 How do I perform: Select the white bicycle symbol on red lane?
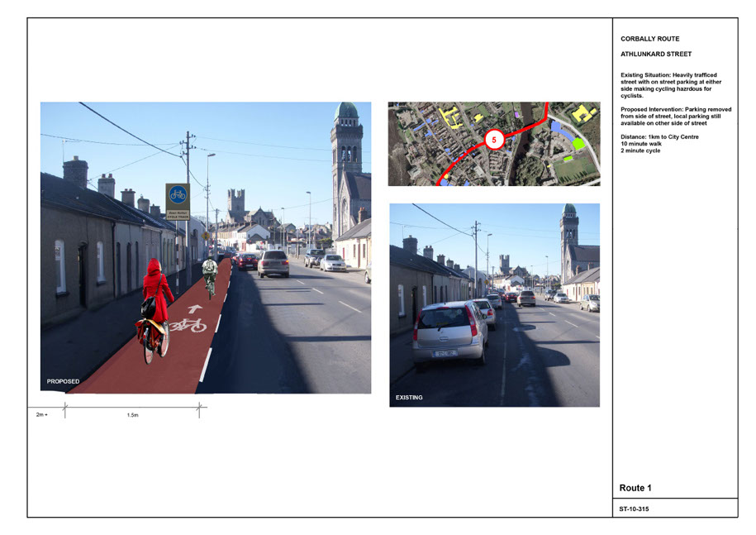click(x=188, y=325)
